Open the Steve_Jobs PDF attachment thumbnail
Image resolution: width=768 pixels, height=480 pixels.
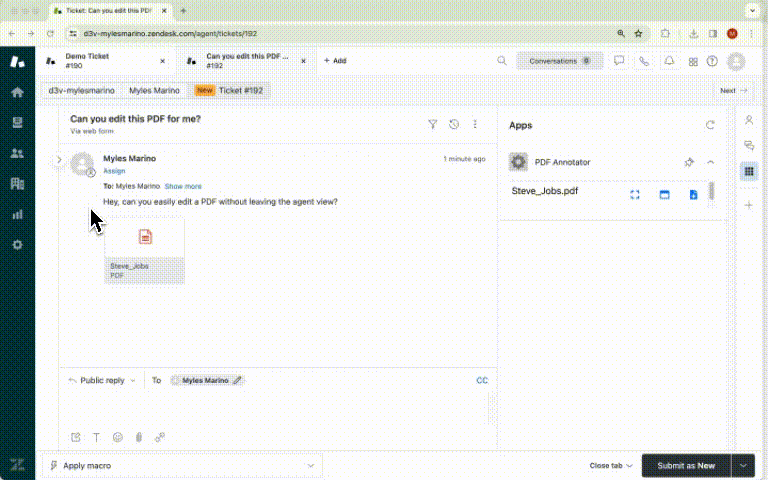(x=145, y=250)
